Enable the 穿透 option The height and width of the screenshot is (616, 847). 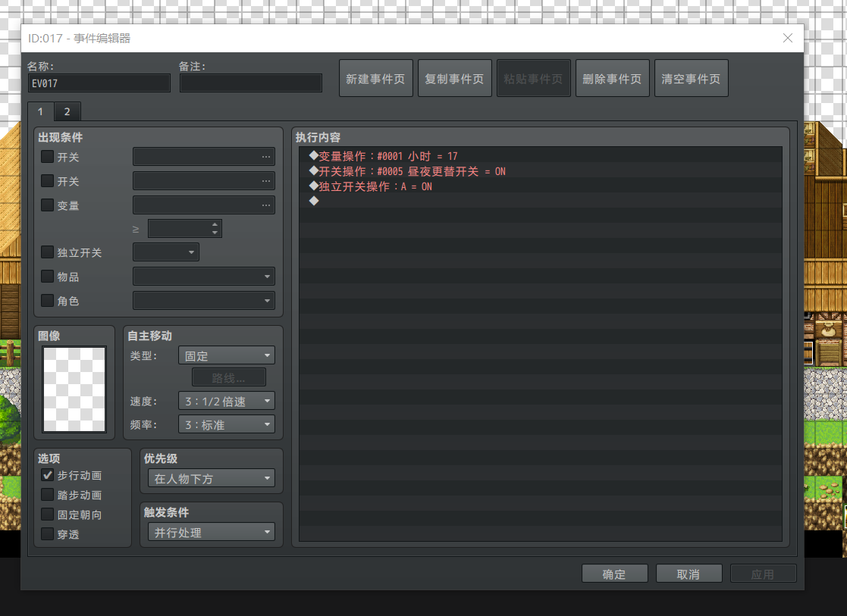[48, 534]
